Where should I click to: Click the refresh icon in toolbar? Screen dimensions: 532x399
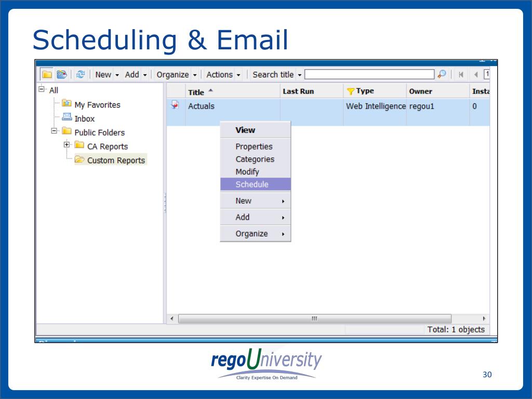[81, 74]
